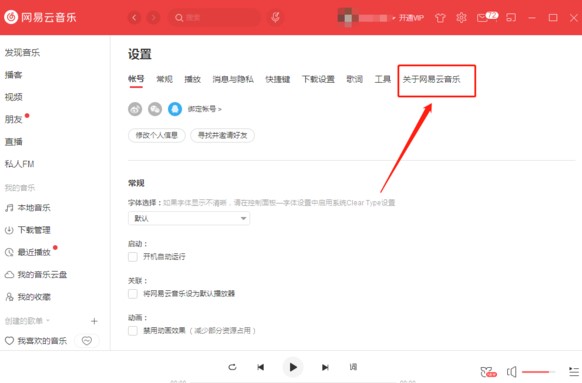This screenshot has width=582, height=383.
Task: Click the user avatar in title bar
Action: (347, 17)
